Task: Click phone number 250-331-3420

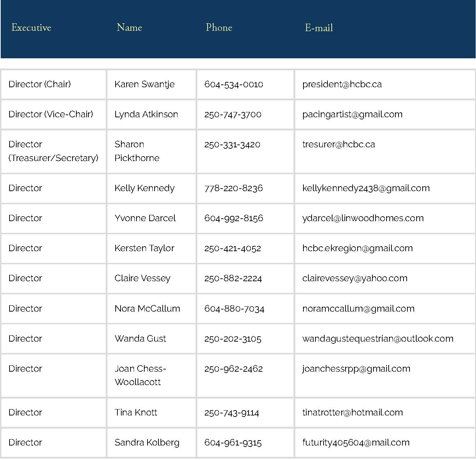Action: click(x=232, y=144)
